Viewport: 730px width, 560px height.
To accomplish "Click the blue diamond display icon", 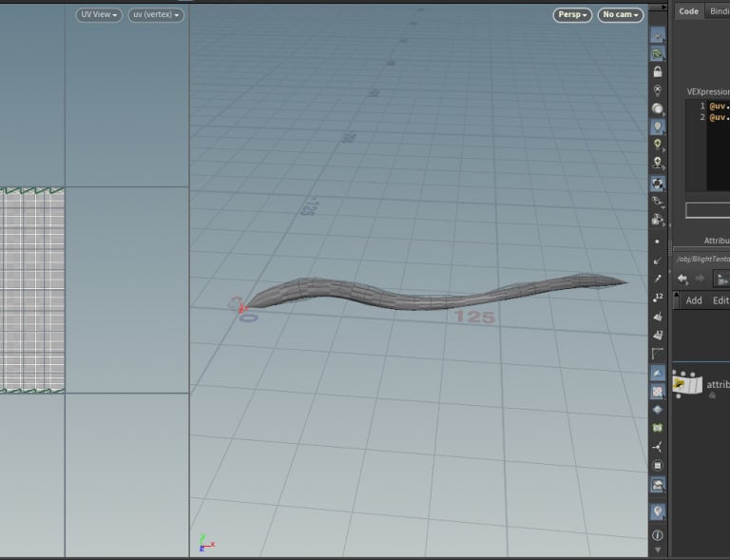I will pyautogui.click(x=658, y=410).
